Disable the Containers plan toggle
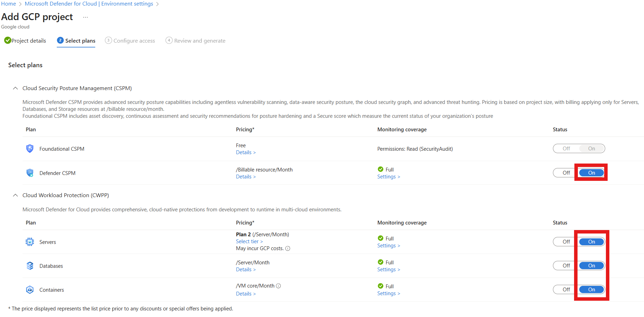Screen dimensions: 644x317 coord(566,290)
